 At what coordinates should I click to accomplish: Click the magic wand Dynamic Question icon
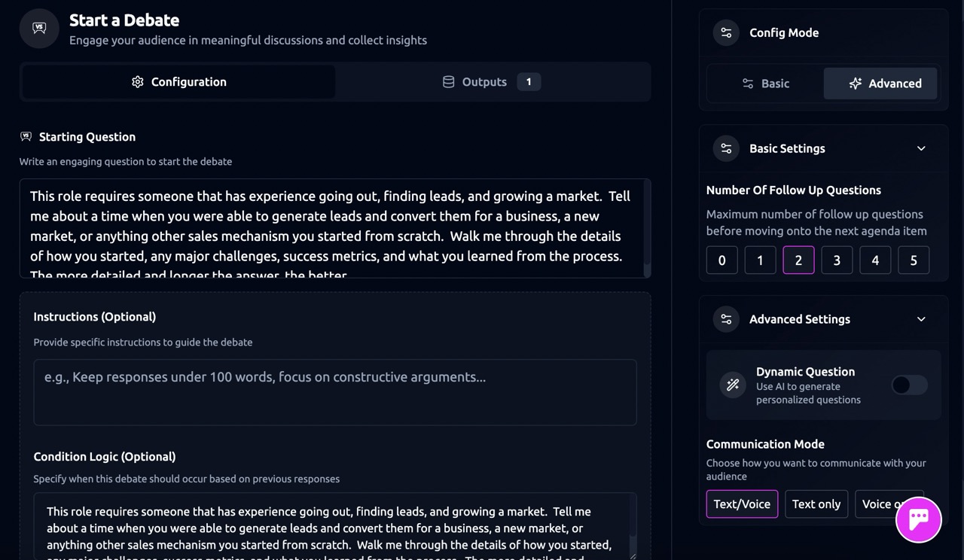(x=732, y=385)
